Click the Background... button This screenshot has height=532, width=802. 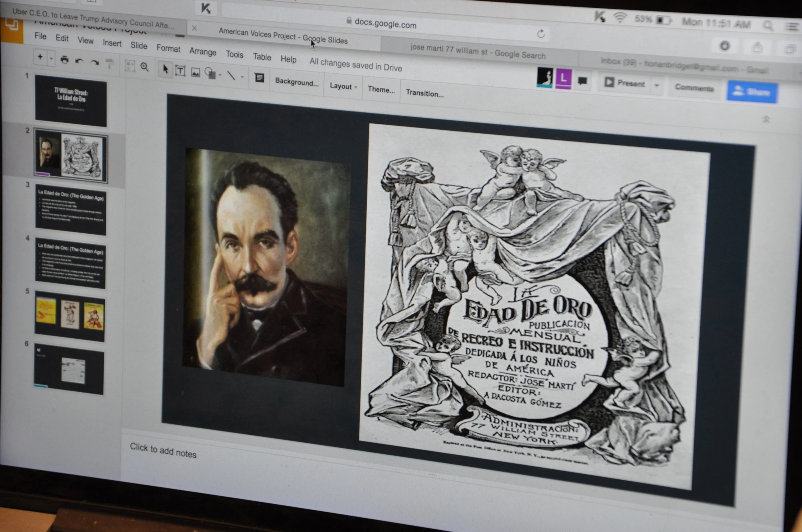297,82
